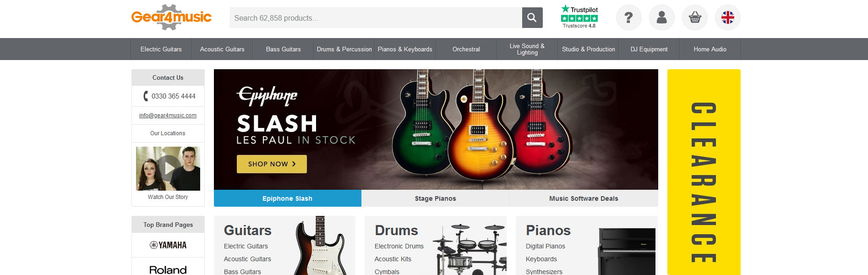Go home via the Gear4music logo

tap(171, 17)
